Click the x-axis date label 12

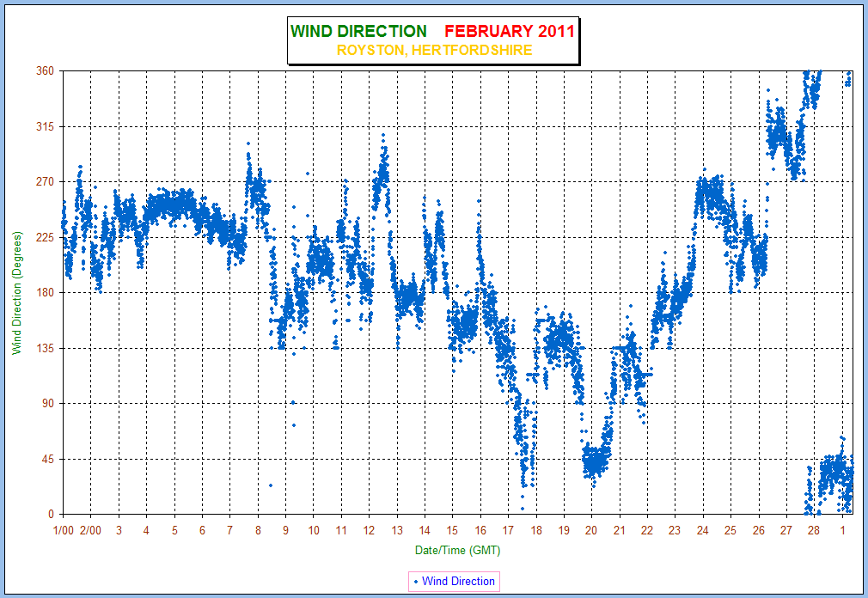(x=370, y=530)
